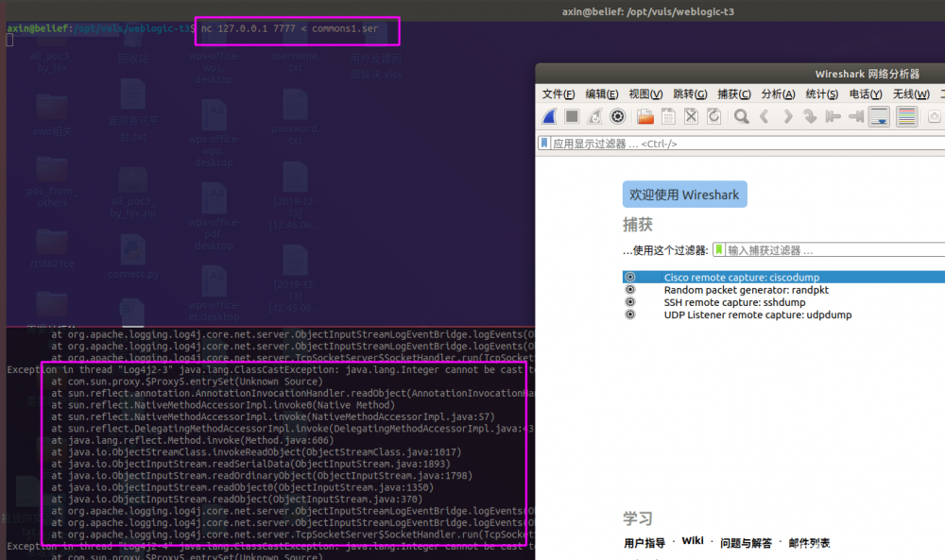This screenshot has width=945, height=560.
Task: Reload the capture file icon
Action: tap(714, 116)
